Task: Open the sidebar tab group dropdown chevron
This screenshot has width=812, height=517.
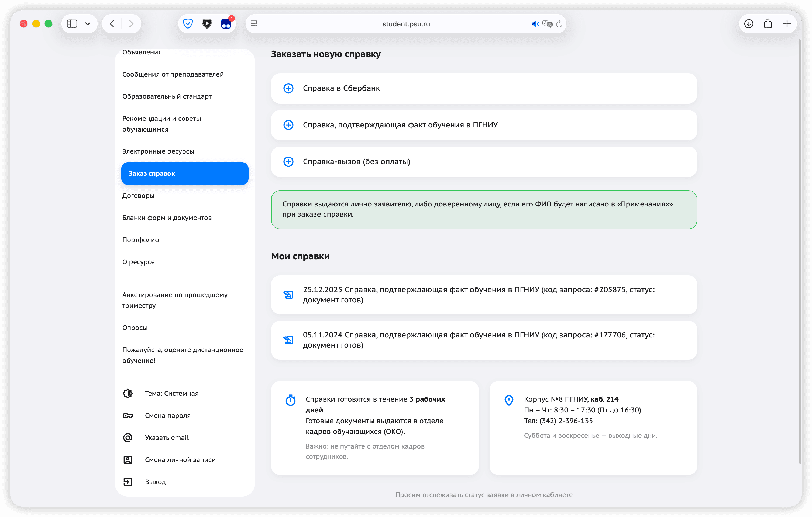Action: click(x=88, y=24)
